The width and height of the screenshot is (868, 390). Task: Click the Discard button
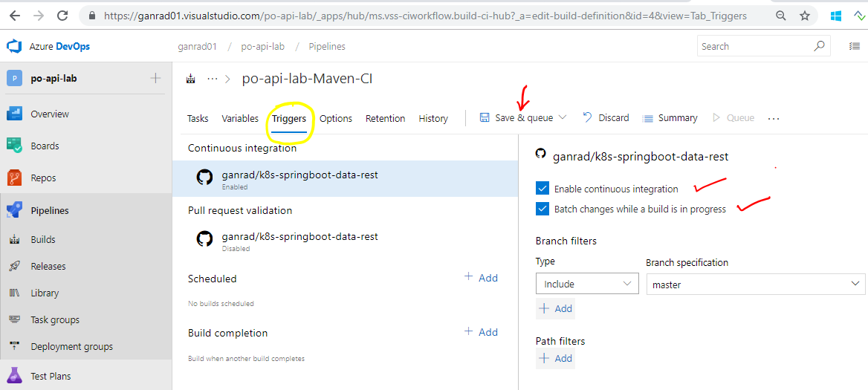click(606, 118)
